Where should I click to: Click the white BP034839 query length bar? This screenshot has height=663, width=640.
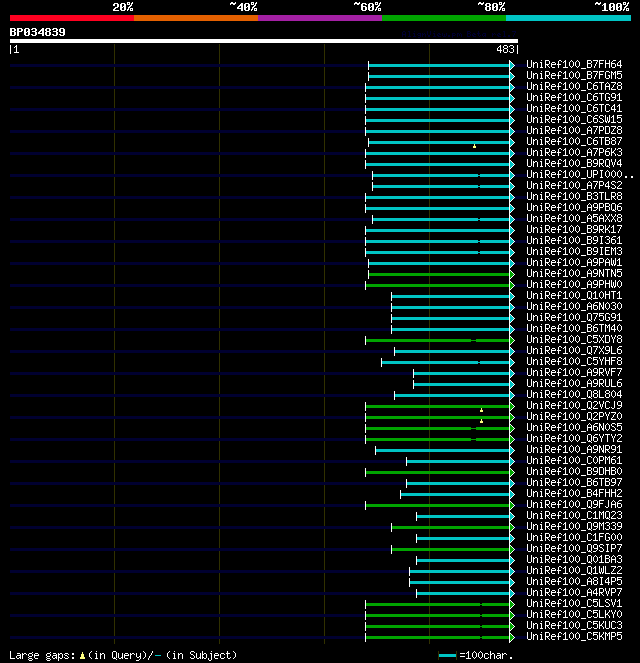tap(264, 41)
